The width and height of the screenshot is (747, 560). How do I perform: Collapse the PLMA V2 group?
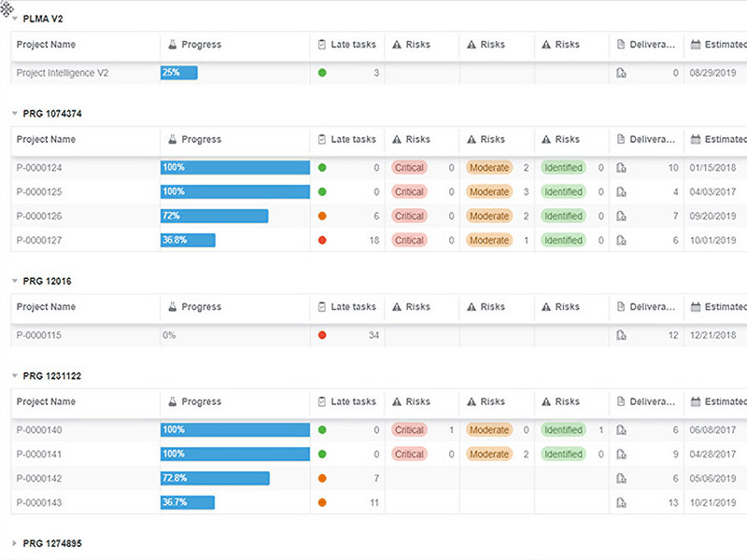coord(14,19)
